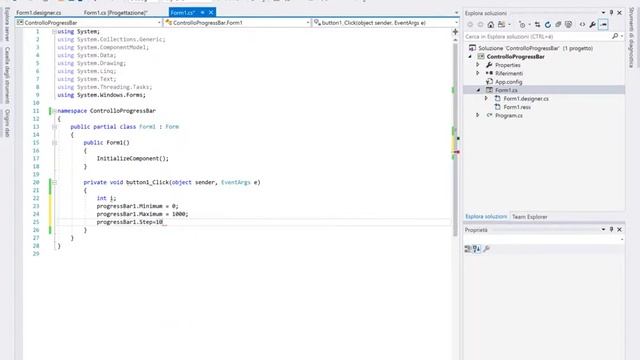Viewport: 640px width, 360px height.
Task: Open the search options dropdown arrow
Action: coord(622,36)
